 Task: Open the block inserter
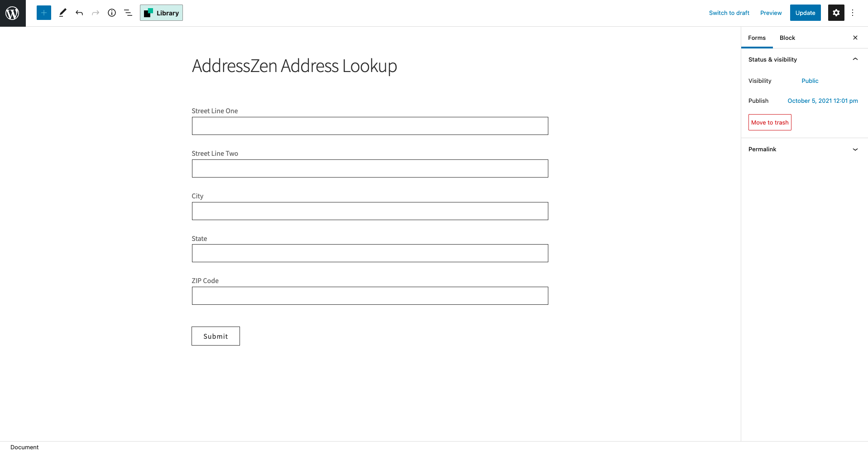tap(43, 13)
